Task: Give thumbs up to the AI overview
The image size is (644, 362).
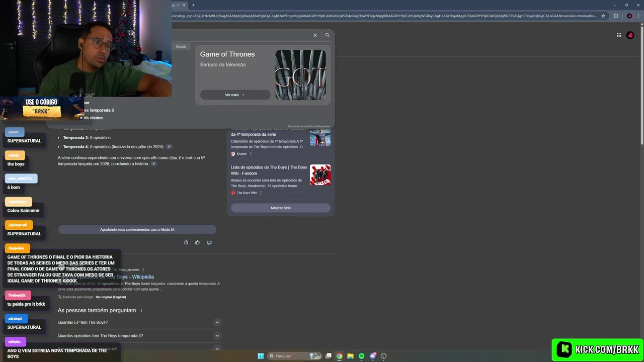Action: click(x=197, y=242)
